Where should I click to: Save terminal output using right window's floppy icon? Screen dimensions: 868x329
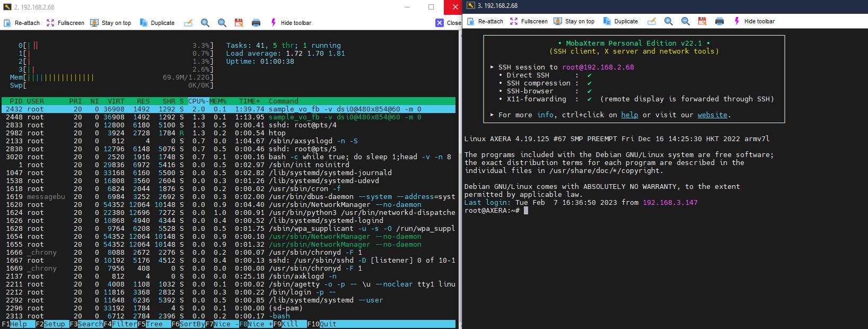pyautogui.click(x=702, y=21)
